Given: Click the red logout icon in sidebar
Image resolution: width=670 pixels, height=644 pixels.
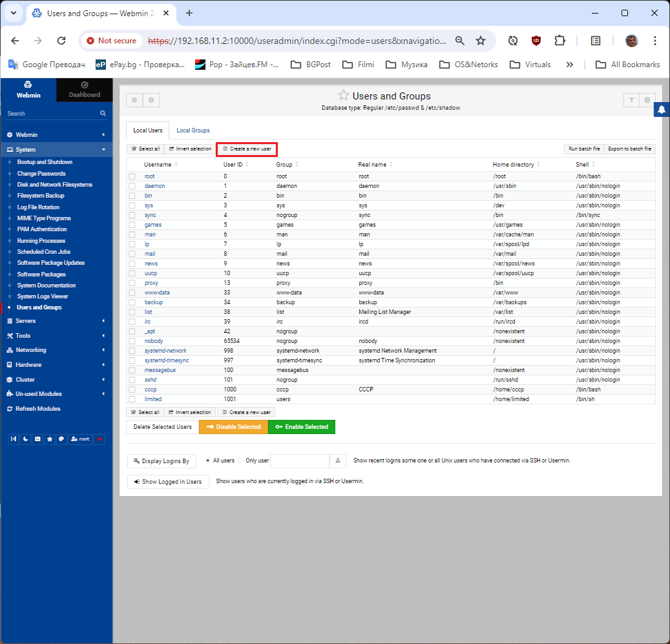Looking at the screenshot, I should pos(99,439).
